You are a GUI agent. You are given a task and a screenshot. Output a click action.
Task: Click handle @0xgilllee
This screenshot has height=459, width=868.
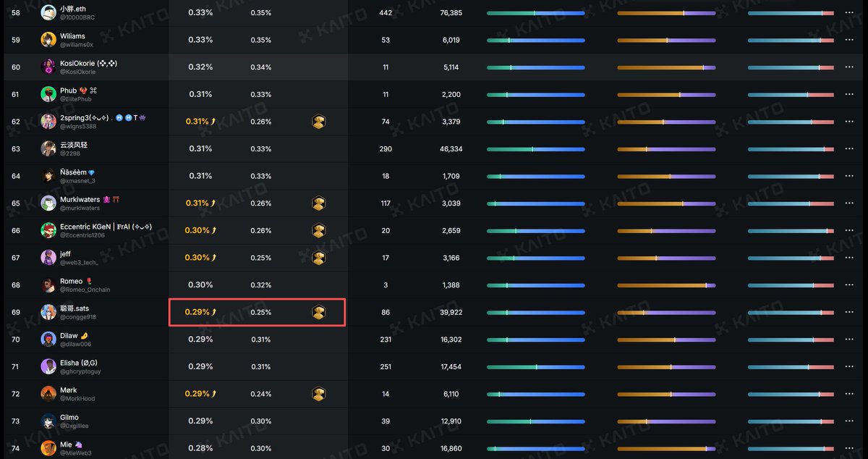point(76,426)
